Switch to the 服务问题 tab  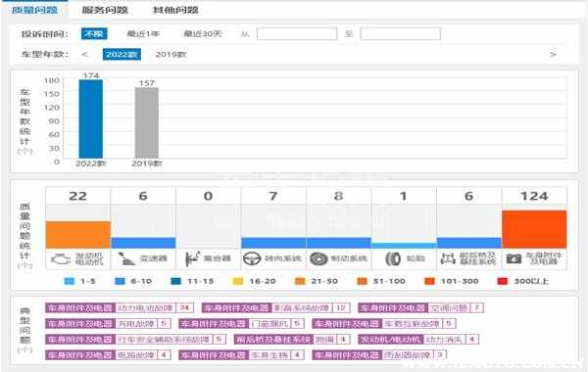tap(105, 10)
